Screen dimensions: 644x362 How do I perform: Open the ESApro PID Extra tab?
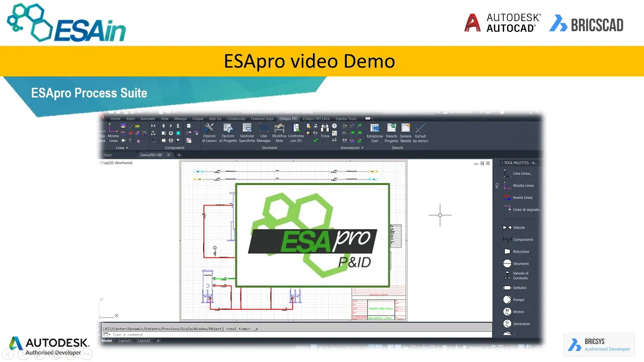[316, 119]
